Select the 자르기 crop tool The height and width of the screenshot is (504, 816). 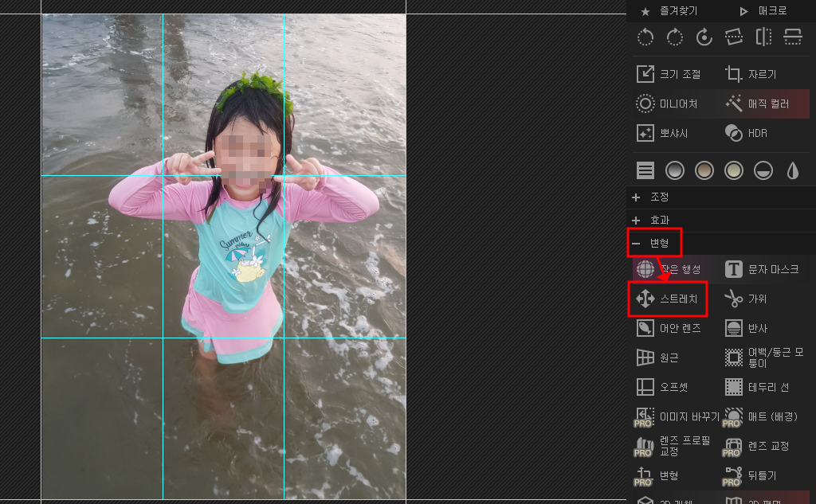click(x=751, y=74)
